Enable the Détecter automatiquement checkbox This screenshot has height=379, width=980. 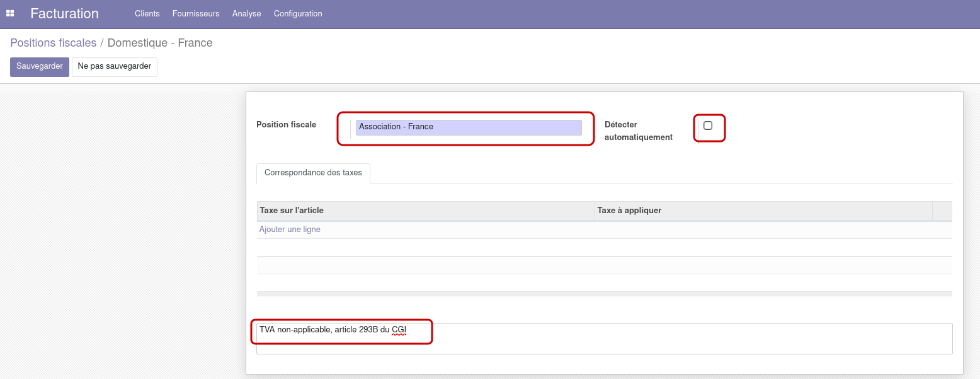point(708,125)
